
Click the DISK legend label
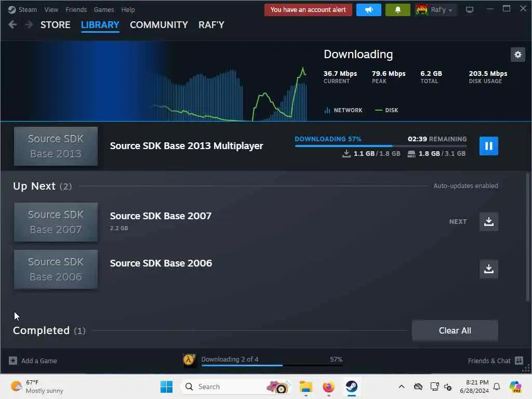point(392,110)
